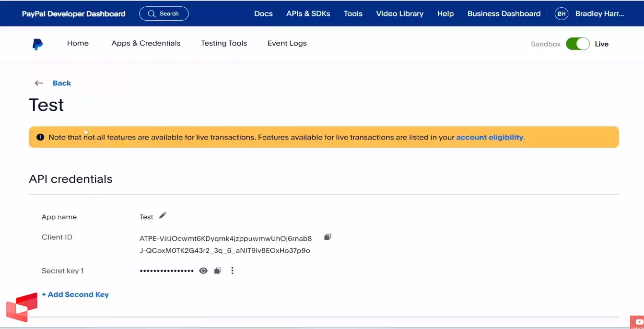Toggle the Sandbox/Live mode switch
Viewport: 644px width, 329px height.
[577, 44]
